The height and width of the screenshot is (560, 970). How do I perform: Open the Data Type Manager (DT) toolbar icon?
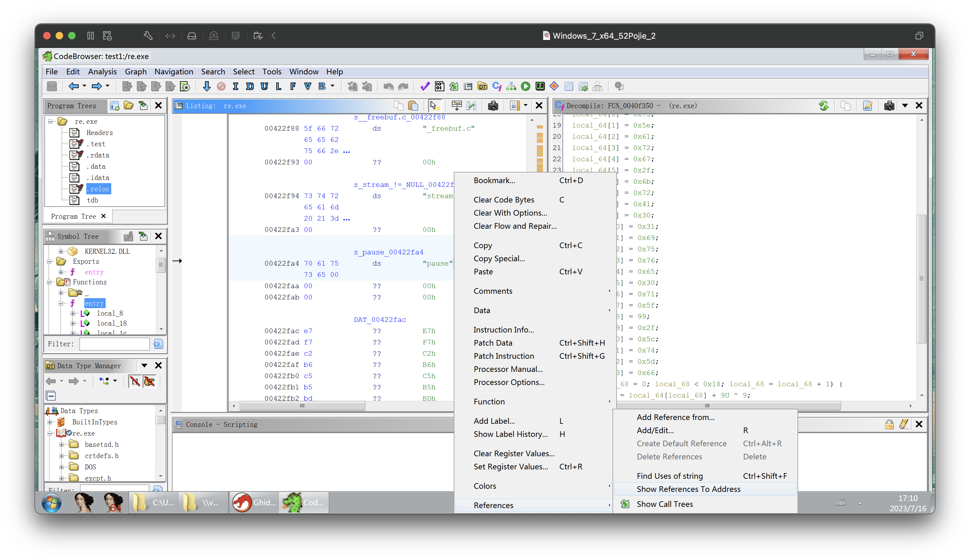pyautogui.click(x=482, y=87)
